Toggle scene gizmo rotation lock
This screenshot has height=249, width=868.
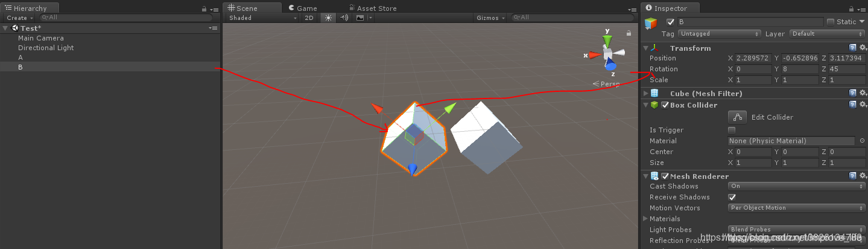(x=629, y=33)
